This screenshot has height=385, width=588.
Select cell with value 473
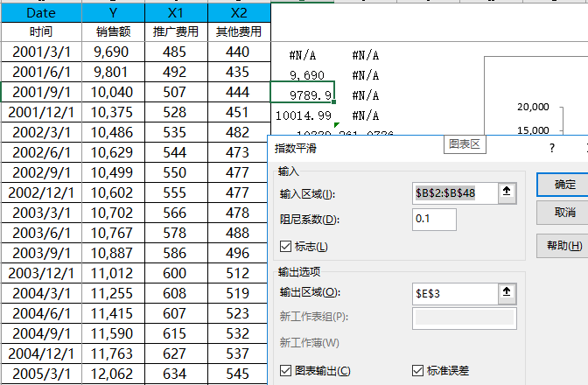point(239,152)
